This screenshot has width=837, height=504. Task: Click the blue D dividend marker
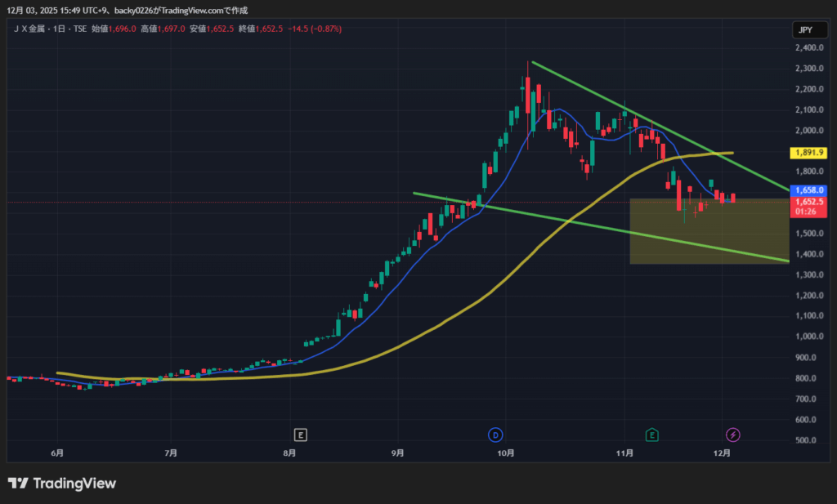coord(495,434)
